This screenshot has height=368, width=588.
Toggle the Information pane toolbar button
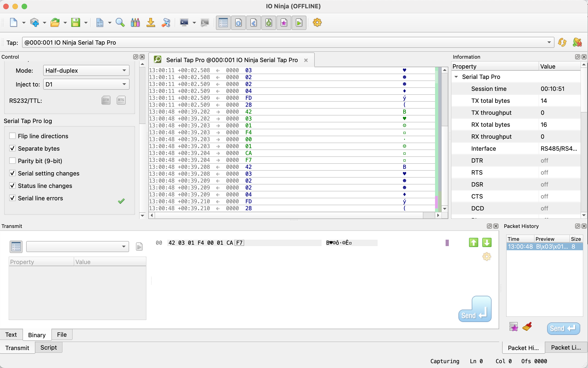click(238, 23)
